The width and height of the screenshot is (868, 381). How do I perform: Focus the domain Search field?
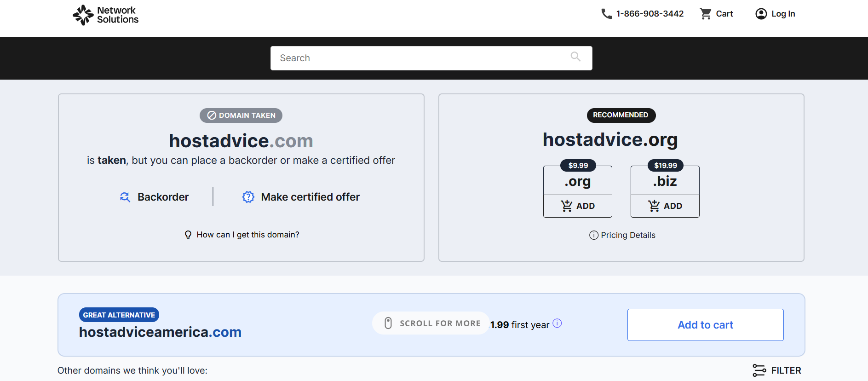point(431,58)
